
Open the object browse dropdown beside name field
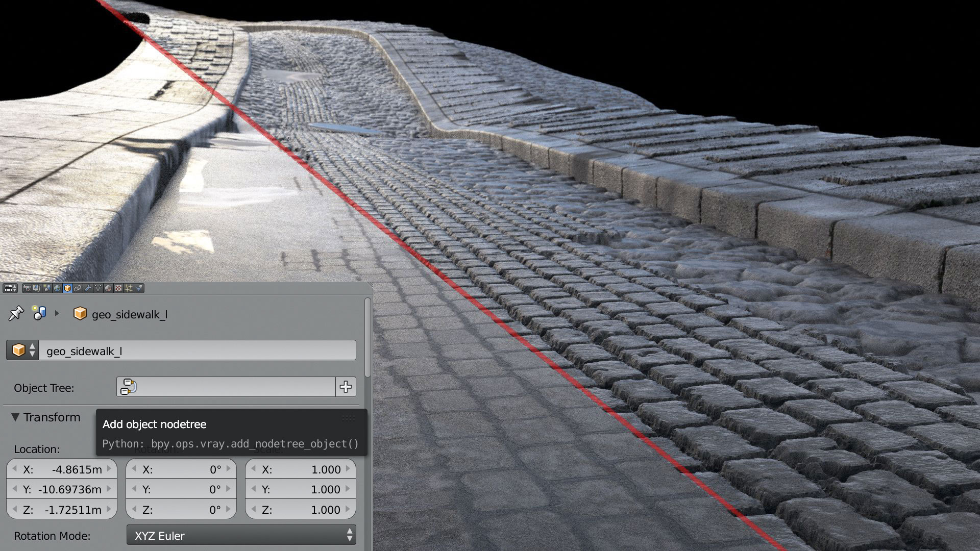tap(22, 350)
